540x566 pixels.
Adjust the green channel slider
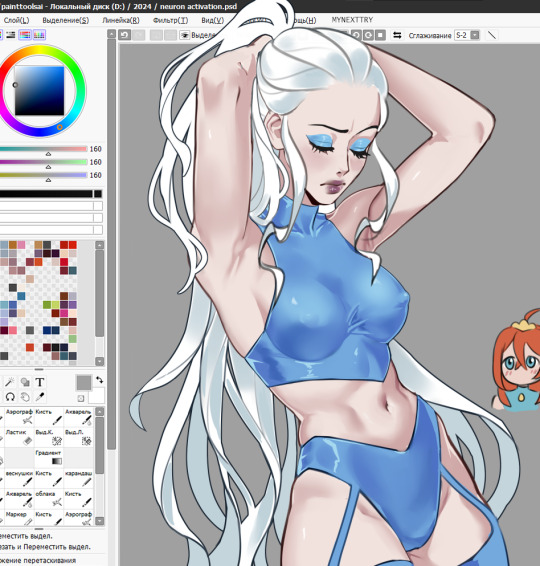pos(43,162)
